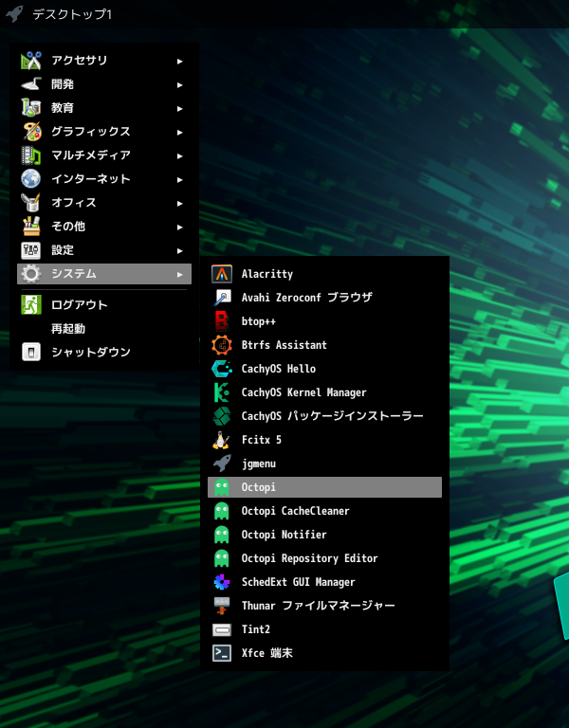Open SchedExt GUI Manager entry text

pyautogui.click(x=298, y=582)
